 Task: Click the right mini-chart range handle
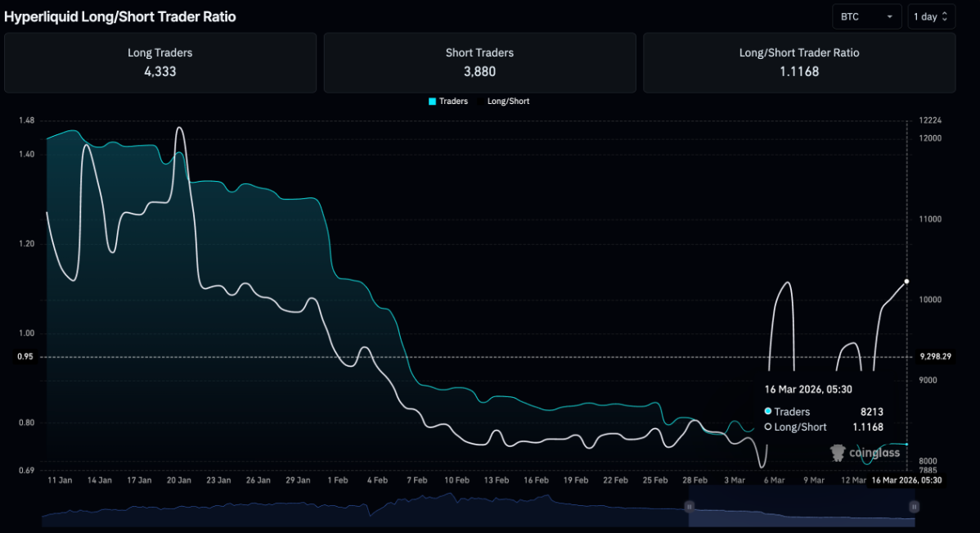pos(913,508)
